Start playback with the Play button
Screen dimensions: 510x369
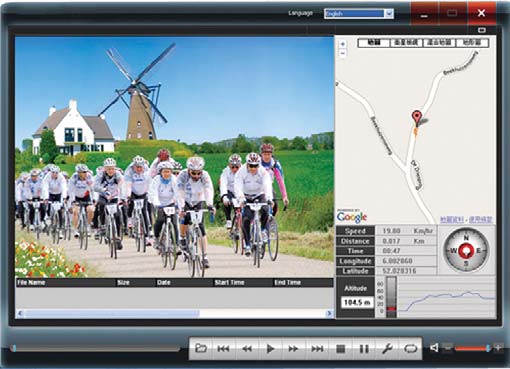pos(270,349)
